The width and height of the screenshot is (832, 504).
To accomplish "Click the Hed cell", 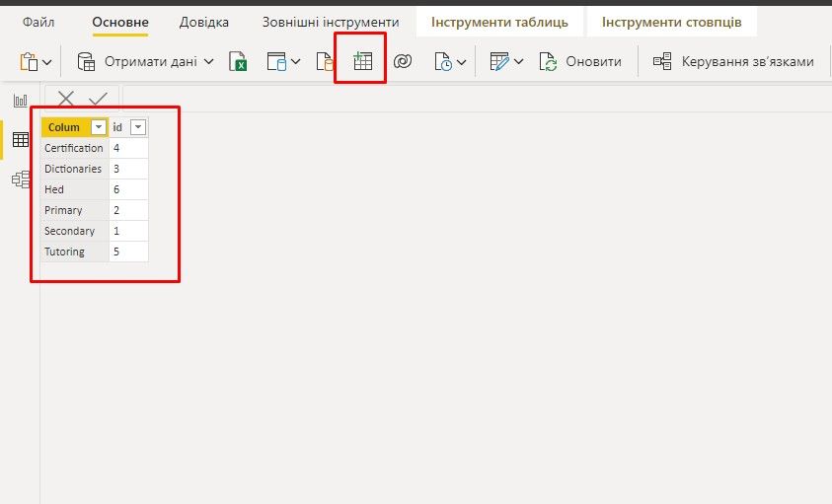I will click(x=75, y=189).
